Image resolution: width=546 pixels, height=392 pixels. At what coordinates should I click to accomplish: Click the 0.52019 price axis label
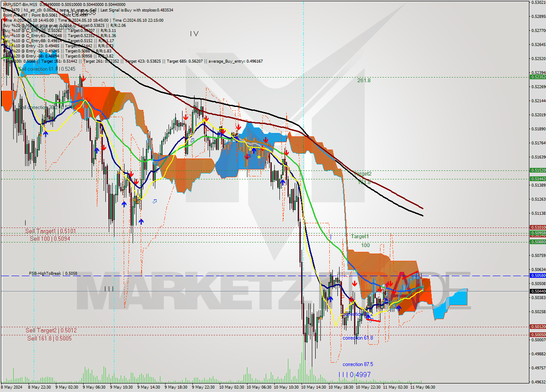538,115
